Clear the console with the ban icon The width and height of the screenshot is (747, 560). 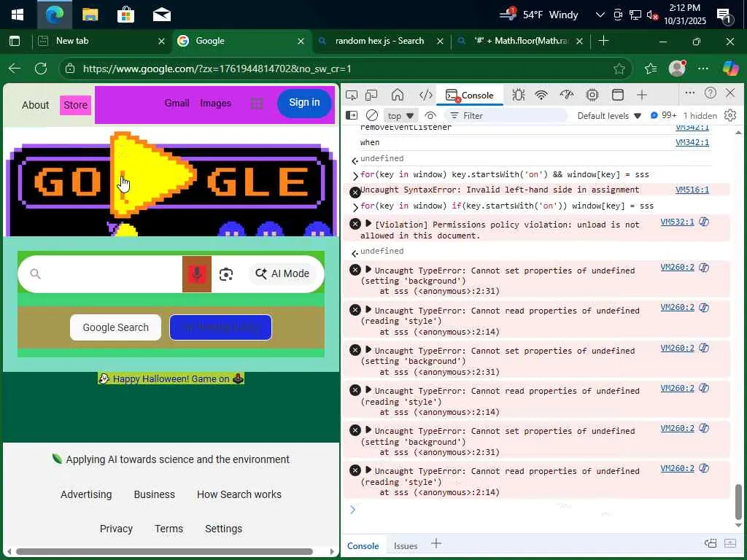[x=372, y=115]
